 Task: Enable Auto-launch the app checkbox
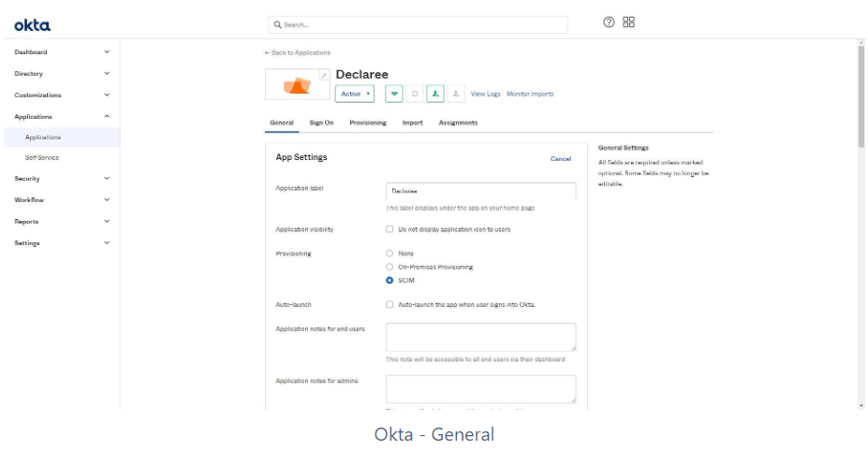(x=390, y=304)
